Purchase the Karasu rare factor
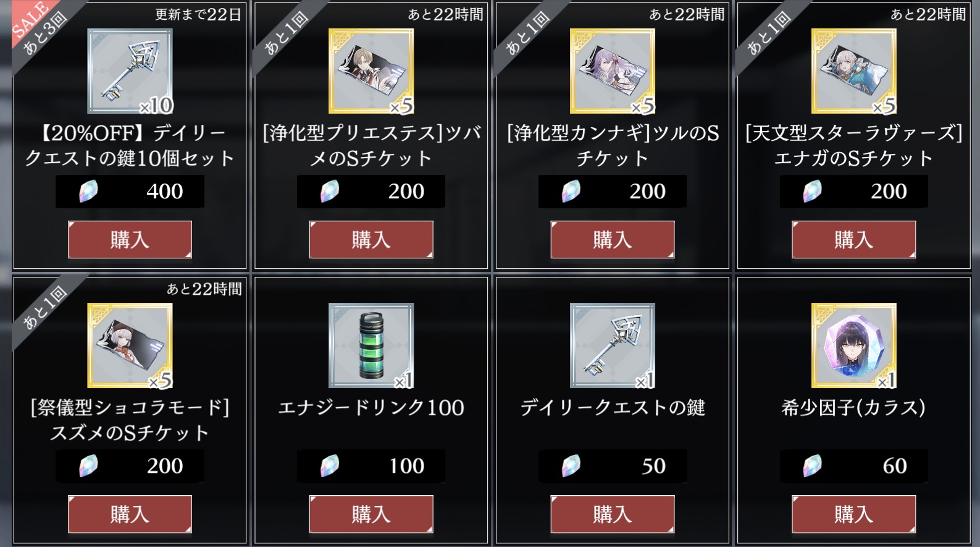Screen dimensions: 980x547 point(854,514)
